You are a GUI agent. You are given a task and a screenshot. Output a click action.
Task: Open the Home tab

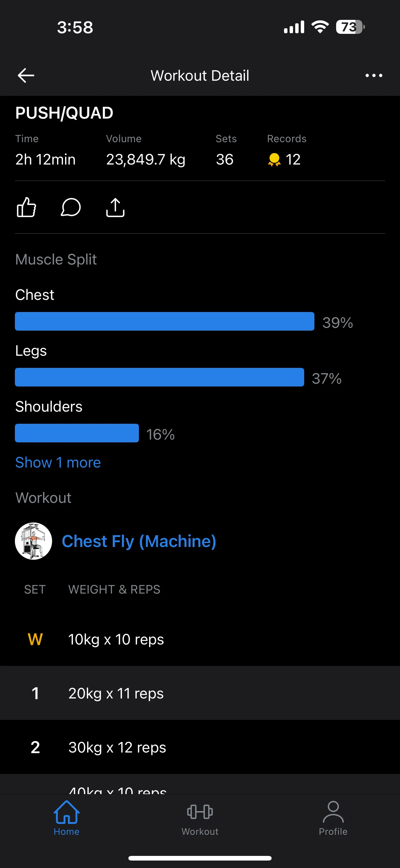(66, 817)
